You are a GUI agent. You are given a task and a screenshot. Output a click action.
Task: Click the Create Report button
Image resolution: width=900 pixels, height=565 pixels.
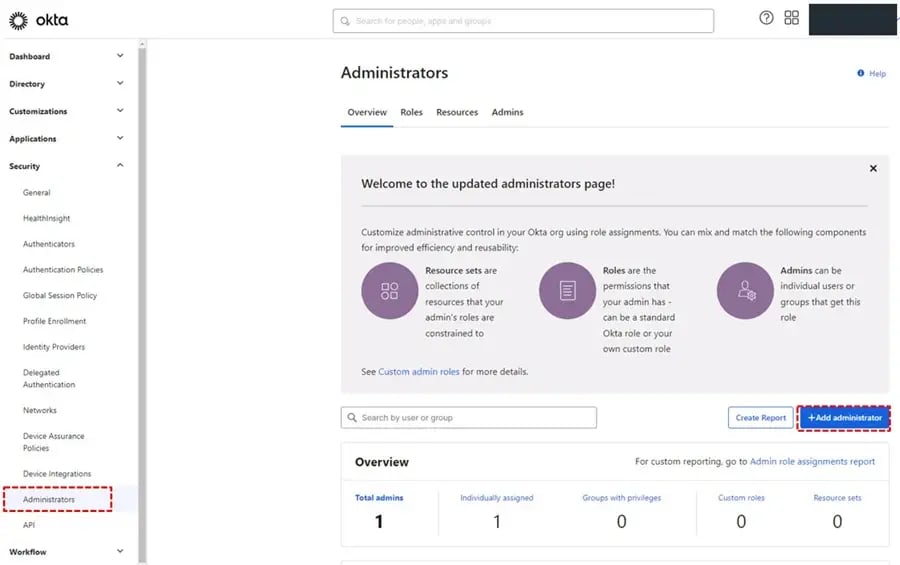coord(760,418)
